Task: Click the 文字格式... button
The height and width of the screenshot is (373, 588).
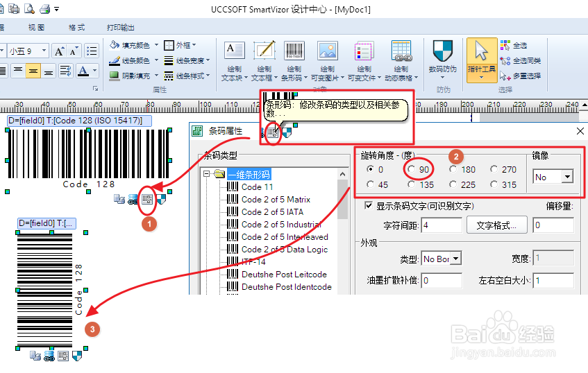Action: coord(497,225)
